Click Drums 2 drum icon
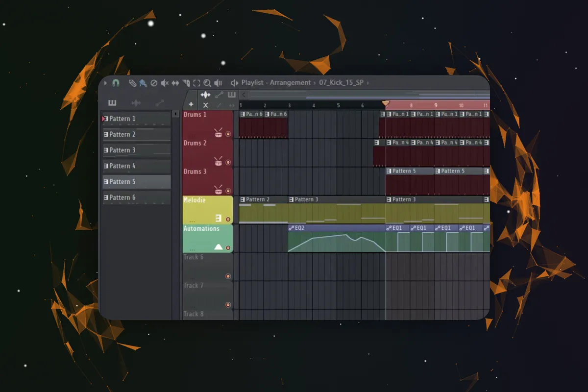Image resolution: width=588 pixels, height=392 pixels. [x=219, y=161]
